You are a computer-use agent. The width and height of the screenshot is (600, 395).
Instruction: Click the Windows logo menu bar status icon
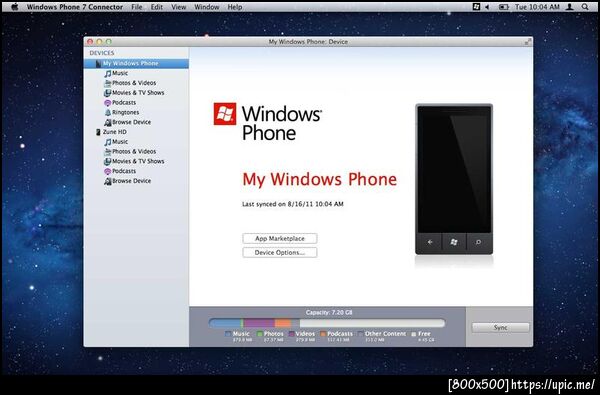[476, 7]
